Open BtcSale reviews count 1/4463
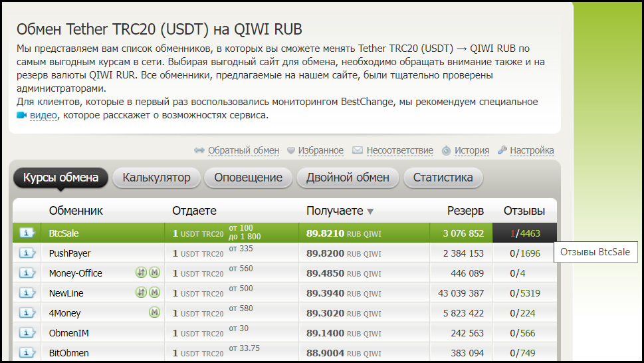Screen dimensions: 644x363 (x=524, y=233)
